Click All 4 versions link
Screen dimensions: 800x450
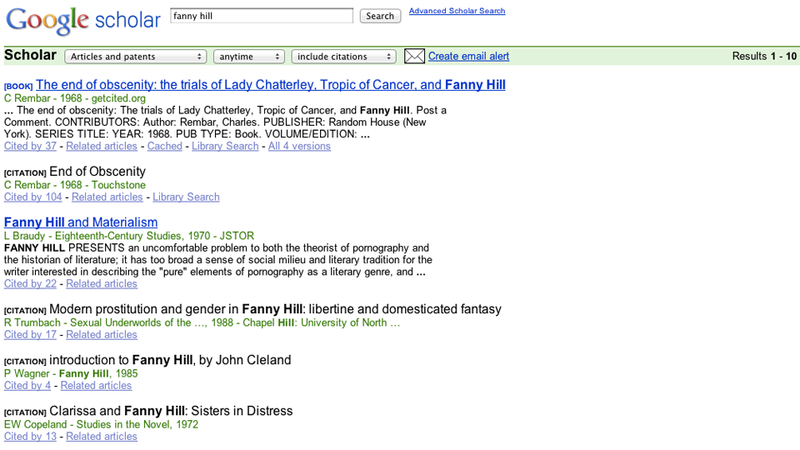point(299,146)
